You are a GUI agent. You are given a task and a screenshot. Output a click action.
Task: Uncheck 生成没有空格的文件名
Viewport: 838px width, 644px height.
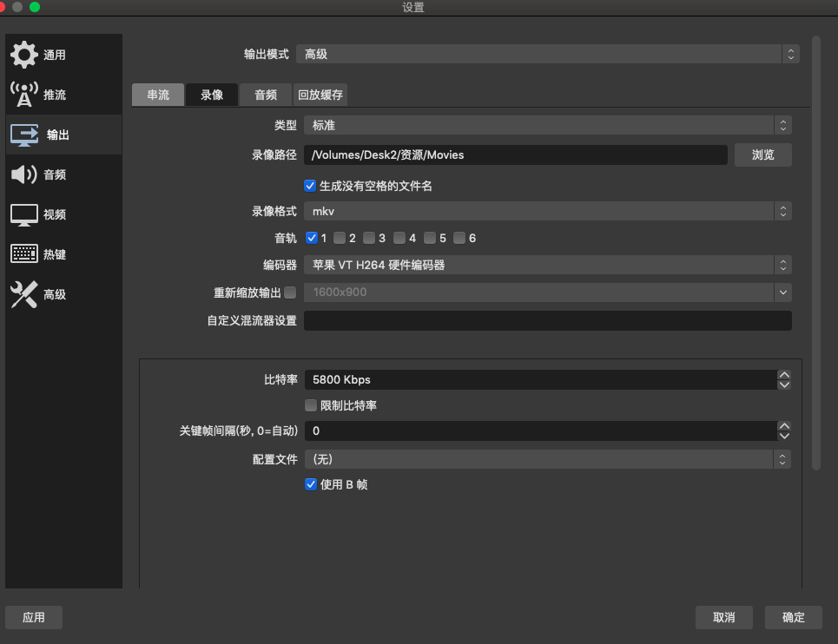click(310, 185)
